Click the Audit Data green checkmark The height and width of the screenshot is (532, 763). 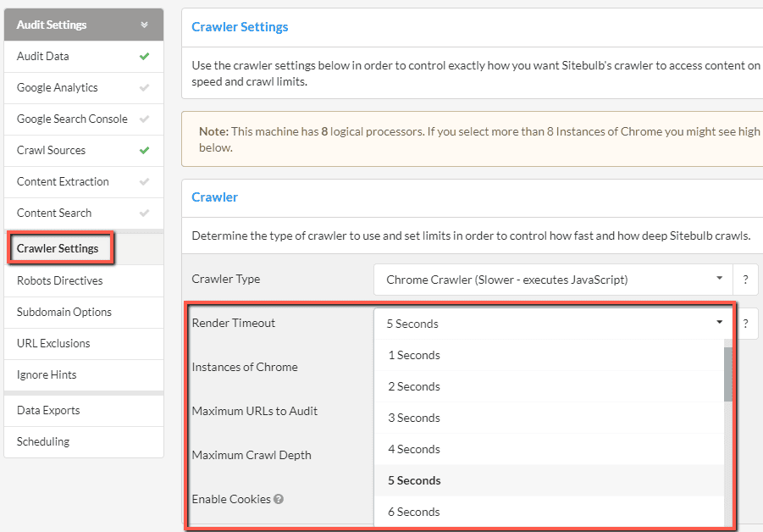pyautogui.click(x=145, y=57)
